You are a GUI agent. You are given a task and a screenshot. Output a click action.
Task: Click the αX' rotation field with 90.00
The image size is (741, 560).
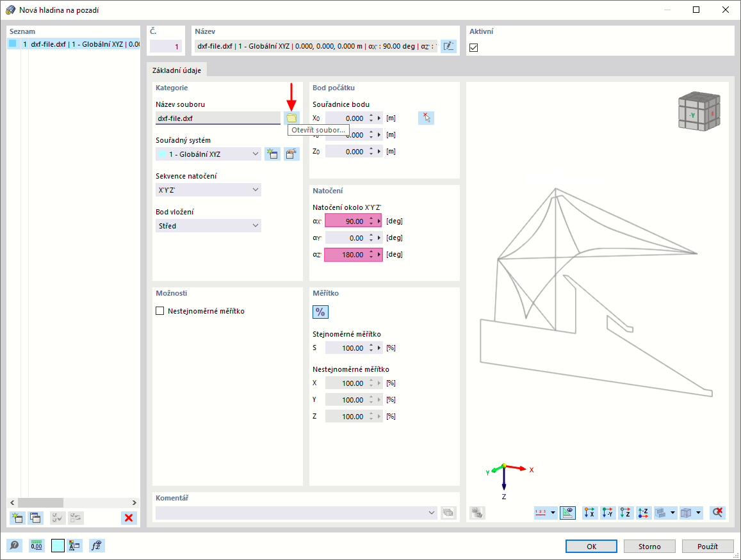[346, 221]
